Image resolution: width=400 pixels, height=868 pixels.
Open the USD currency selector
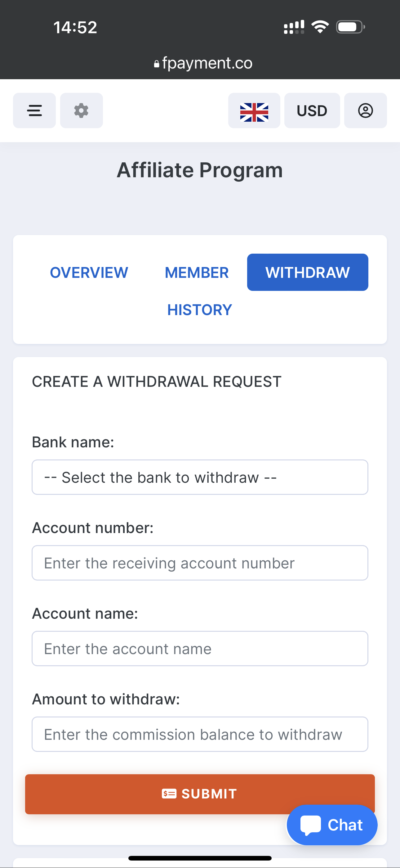pos(312,111)
